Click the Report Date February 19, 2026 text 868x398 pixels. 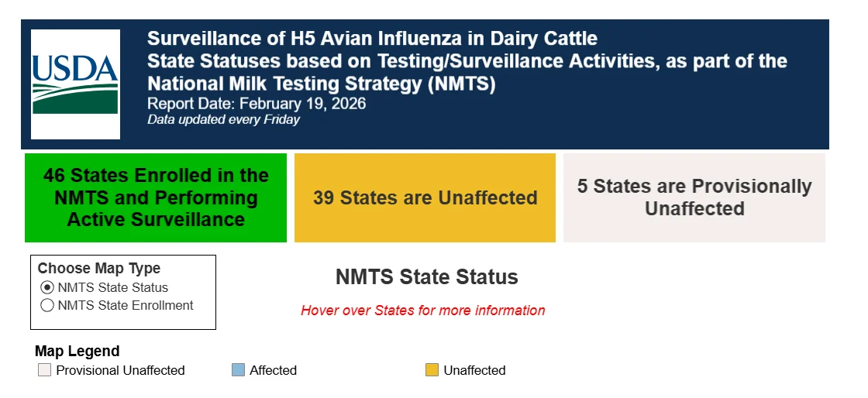tap(257, 104)
